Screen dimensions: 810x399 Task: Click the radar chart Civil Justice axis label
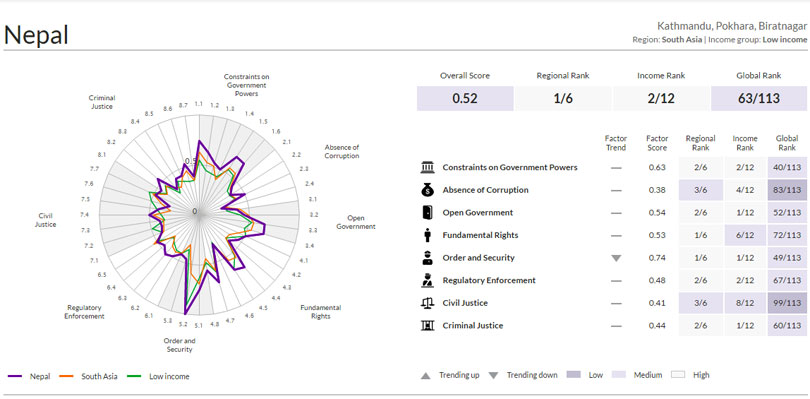[x=45, y=220]
